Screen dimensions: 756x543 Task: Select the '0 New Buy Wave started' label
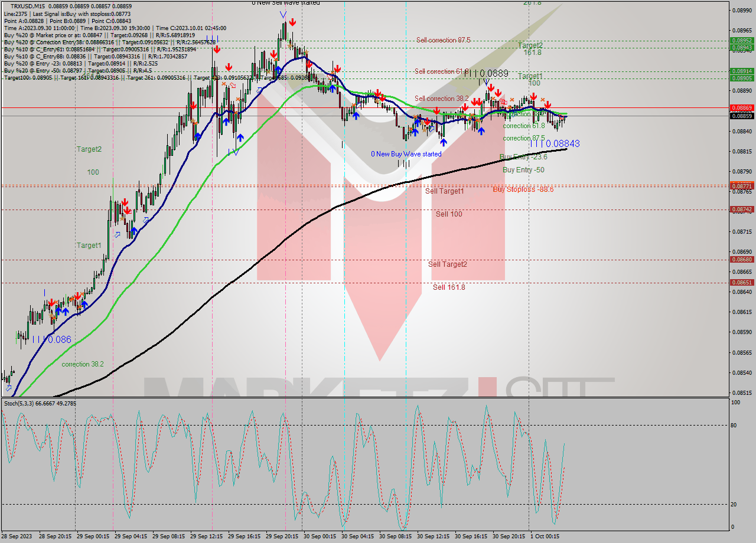coord(406,154)
